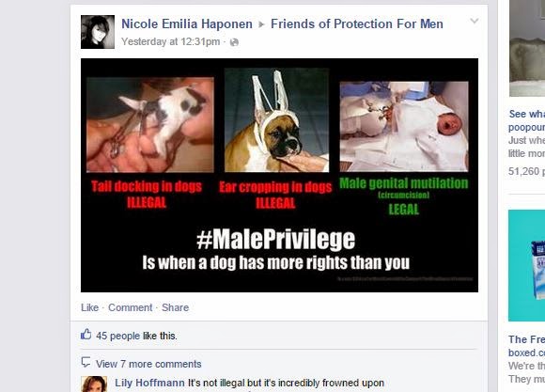Visit Friends of Protection For Men group
This screenshot has width=545, height=392.
357,24
